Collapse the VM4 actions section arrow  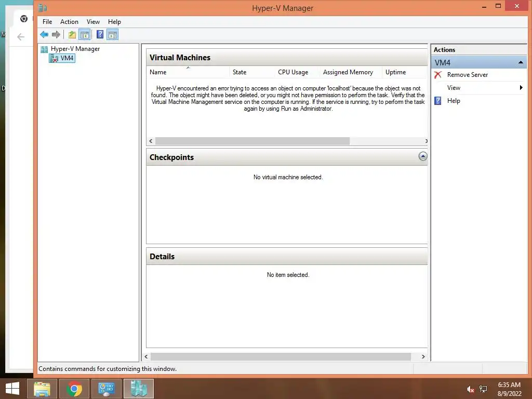tap(521, 62)
